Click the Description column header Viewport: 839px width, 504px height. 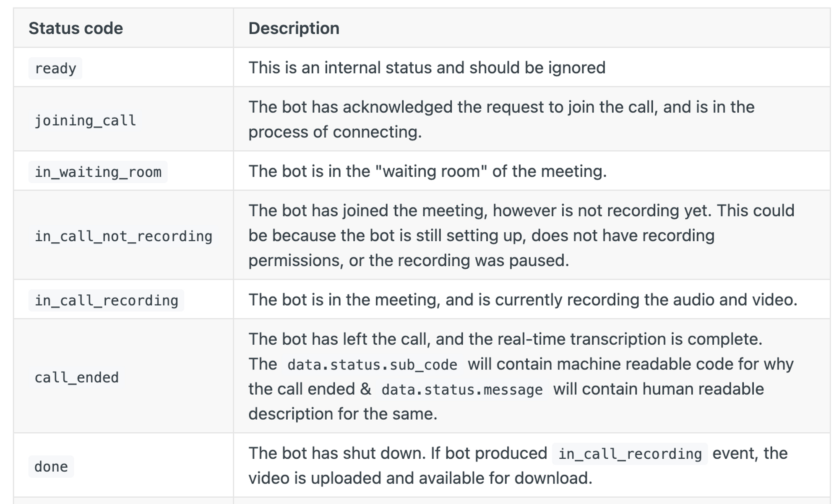tap(294, 29)
